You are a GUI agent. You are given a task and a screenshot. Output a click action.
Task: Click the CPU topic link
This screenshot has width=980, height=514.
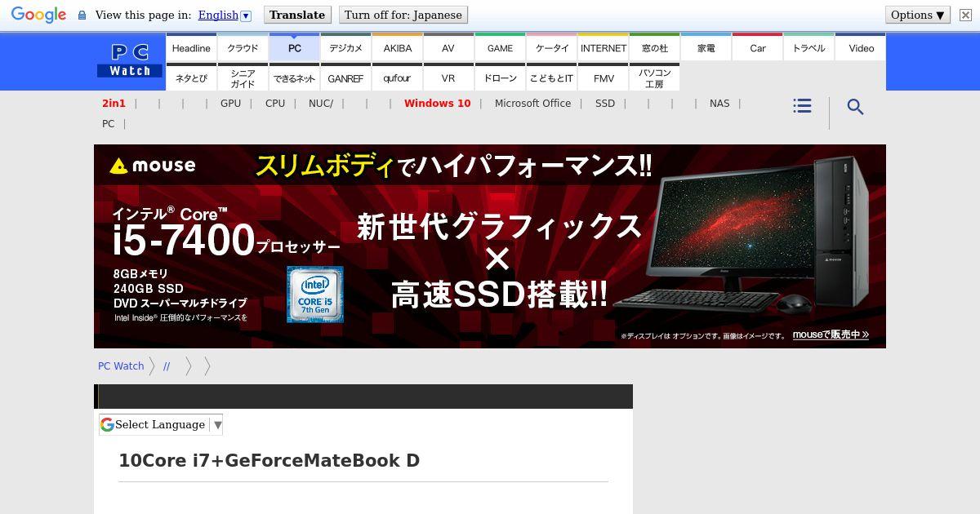tap(275, 103)
